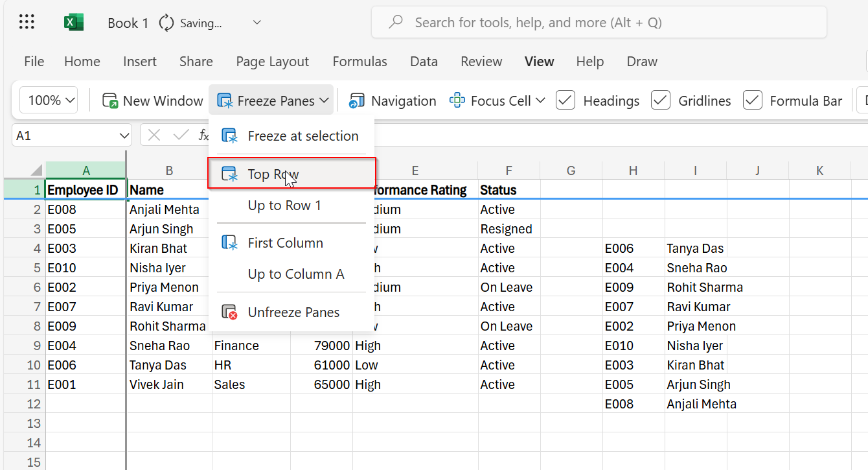868x470 pixels.
Task: Click the Saving sync status icon
Action: pyautogui.click(x=166, y=21)
